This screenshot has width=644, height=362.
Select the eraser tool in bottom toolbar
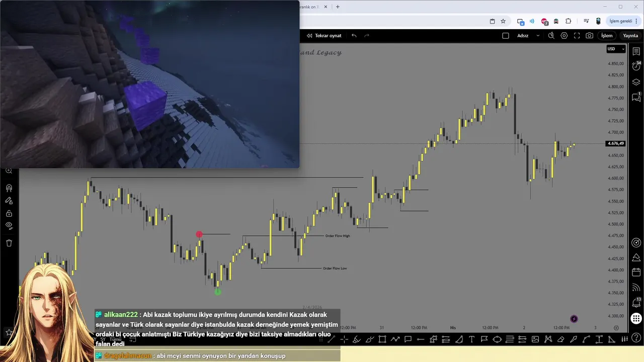[561, 339]
